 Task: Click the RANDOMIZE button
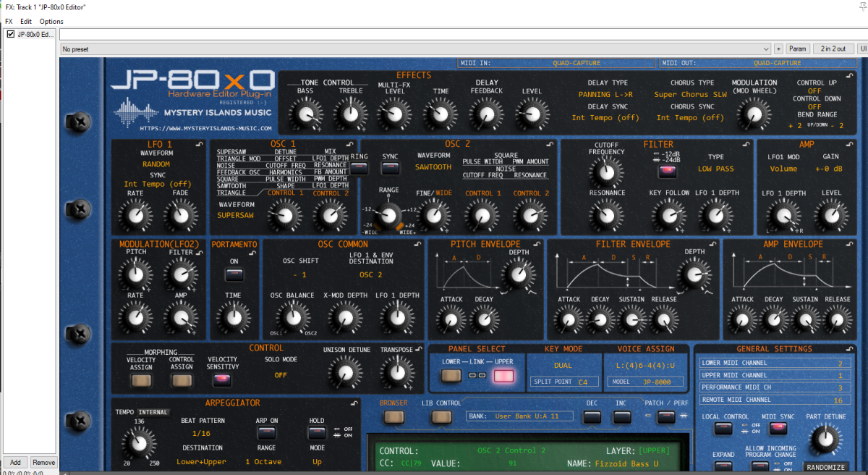[825, 467]
